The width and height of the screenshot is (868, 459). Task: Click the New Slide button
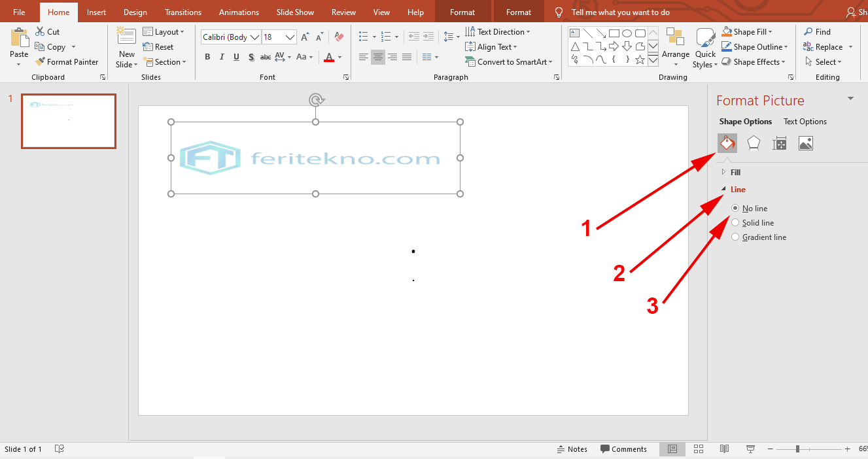pyautogui.click(x=126, y=47)
